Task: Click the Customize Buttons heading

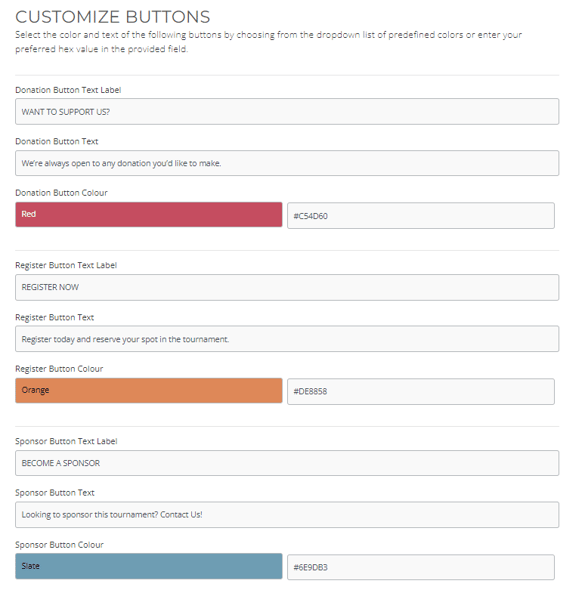Action: coord(113,17)
